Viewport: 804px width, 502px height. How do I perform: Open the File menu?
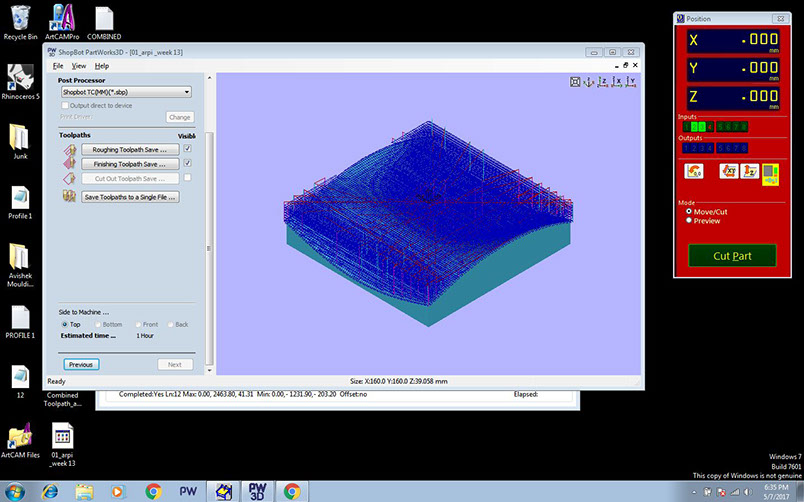pyautogui.click(x=58, y=66)
